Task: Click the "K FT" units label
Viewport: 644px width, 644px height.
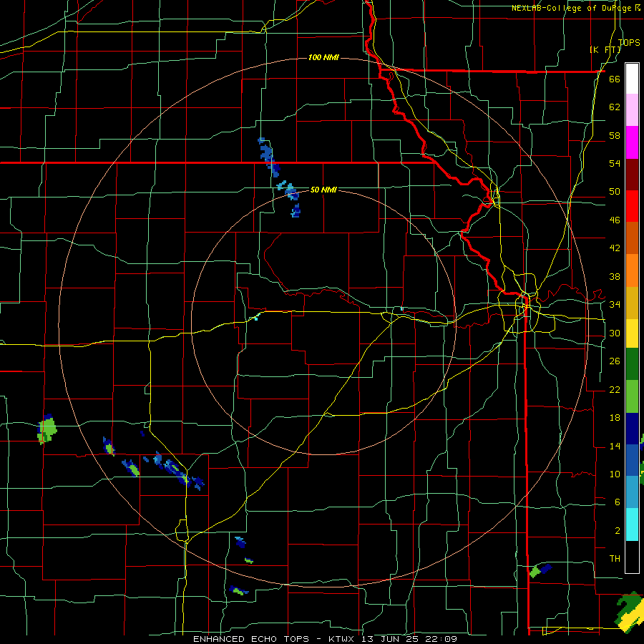Action: pos(605,50)
